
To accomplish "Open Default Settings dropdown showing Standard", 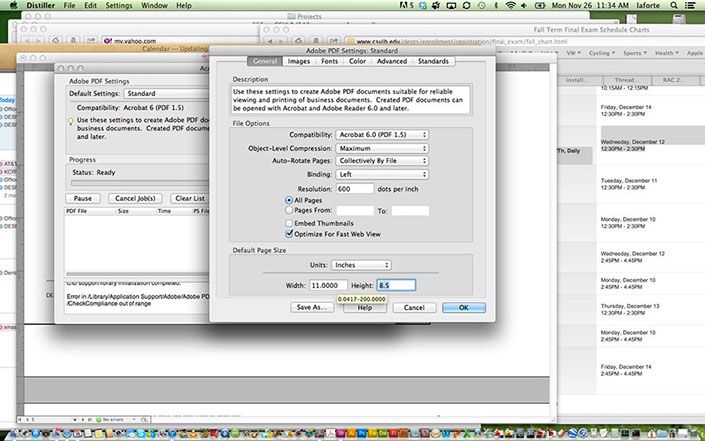I will [x=167, y=93].
